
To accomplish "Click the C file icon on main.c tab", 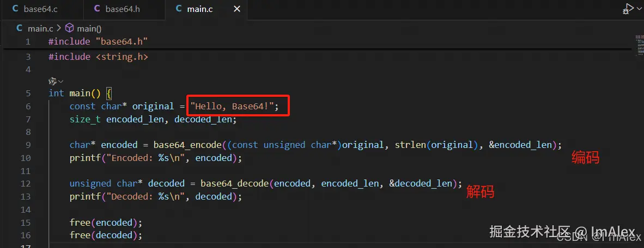I will [179, 9].
